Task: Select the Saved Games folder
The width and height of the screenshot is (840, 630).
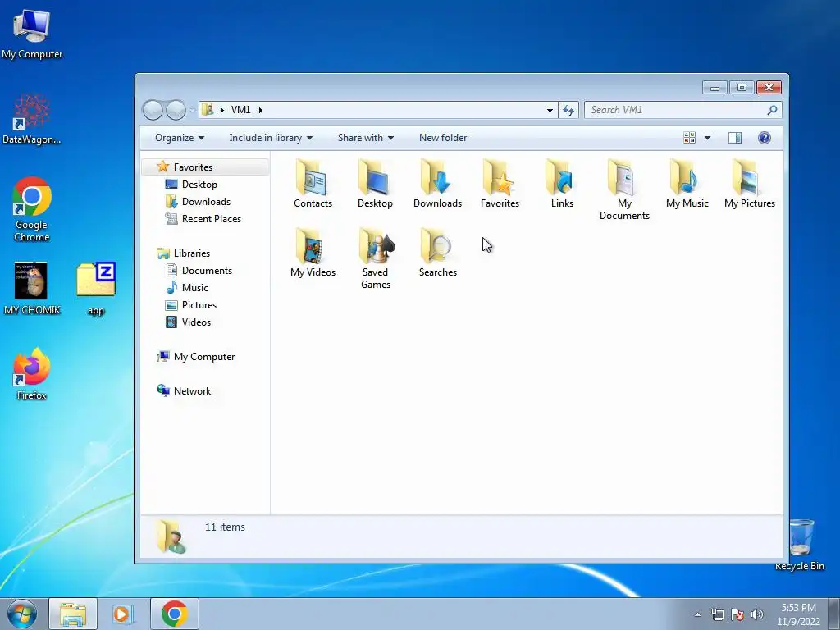Action: 375,258
